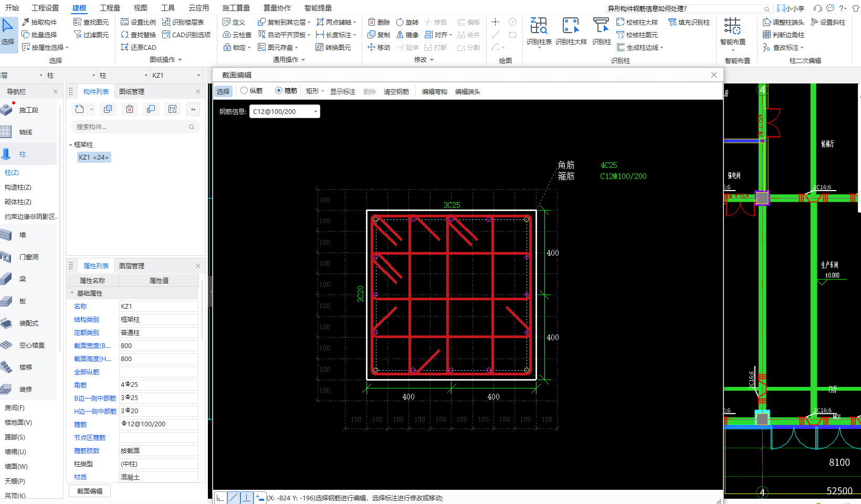Click the 柱 column icon in the navigation bar
Viewport: 861px width, 504px height.
pos(6,154)
